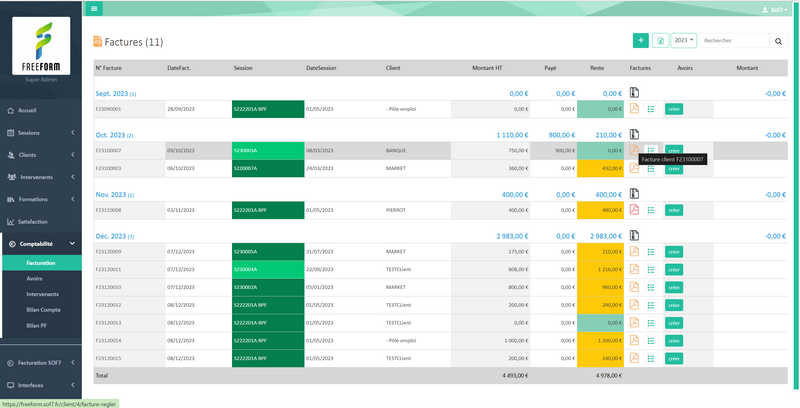Screen dimensions: 800x408
Task: Click the green plus add invoice button
Action: [640, 41]
